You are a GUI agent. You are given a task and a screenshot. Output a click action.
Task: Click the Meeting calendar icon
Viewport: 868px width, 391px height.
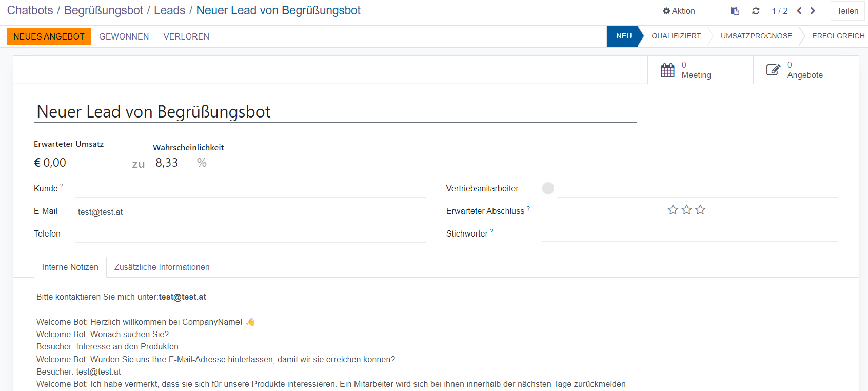667,70
